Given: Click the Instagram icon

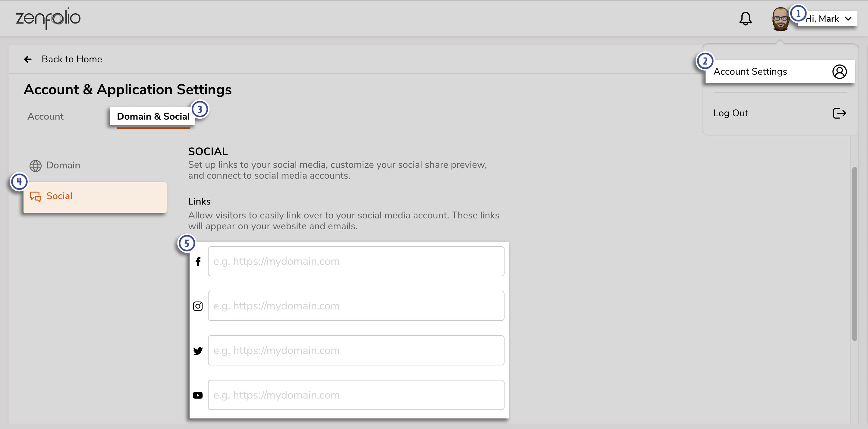Looking at the screenshot, I should 198,306.
